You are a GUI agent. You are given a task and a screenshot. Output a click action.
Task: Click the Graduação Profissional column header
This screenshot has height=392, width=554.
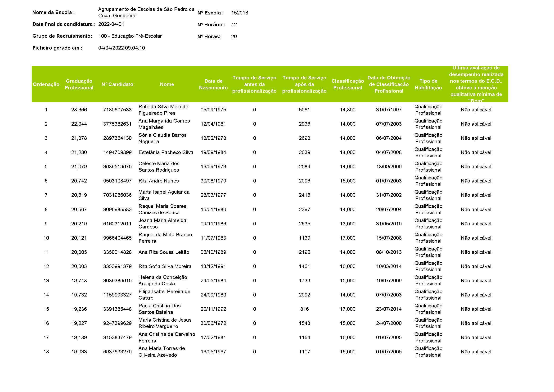click(79, 84)
